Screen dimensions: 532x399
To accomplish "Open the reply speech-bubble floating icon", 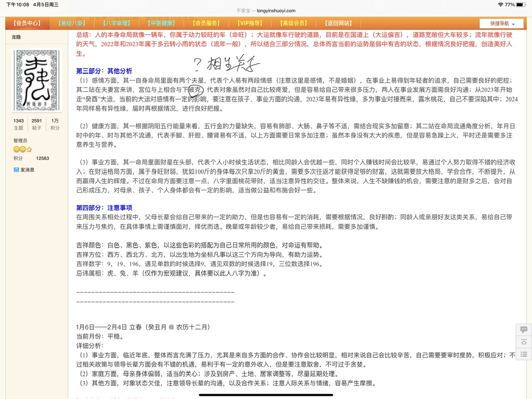I will (x=524, y=330).
